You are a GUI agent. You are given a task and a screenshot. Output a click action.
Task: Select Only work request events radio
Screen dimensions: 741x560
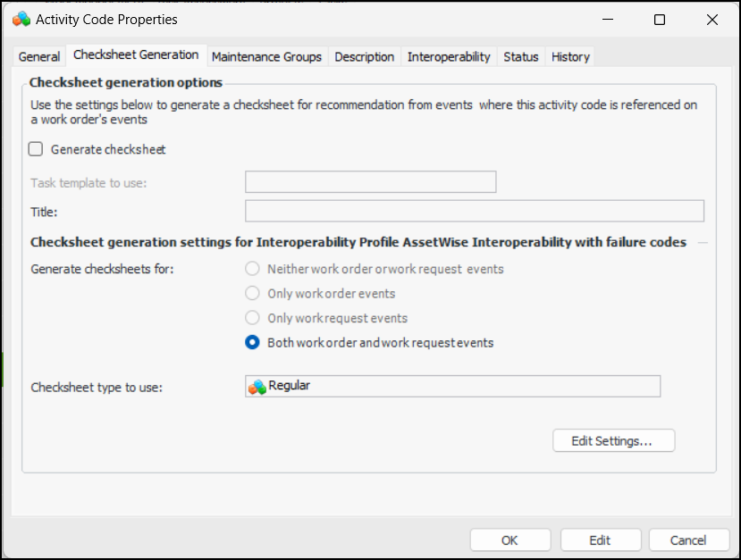[x=253, y=318]
